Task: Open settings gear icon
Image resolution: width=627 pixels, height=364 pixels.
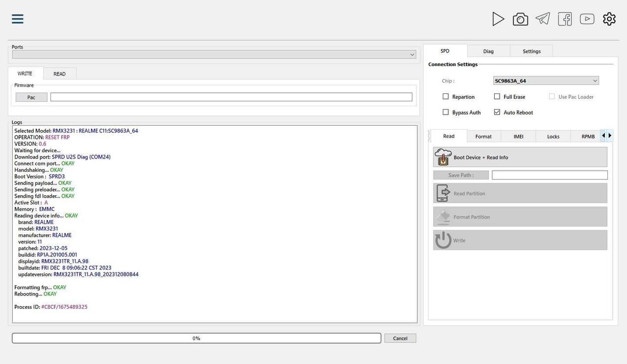Action: 609,19
